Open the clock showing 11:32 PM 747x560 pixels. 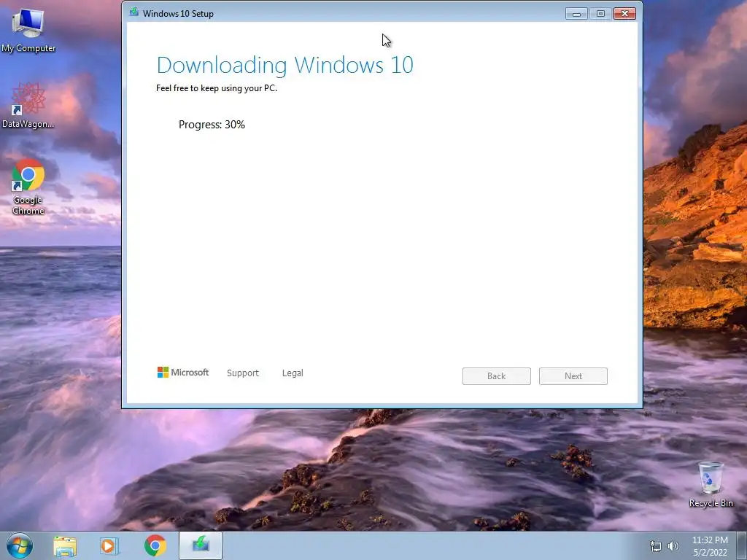[x=710, y=546]
